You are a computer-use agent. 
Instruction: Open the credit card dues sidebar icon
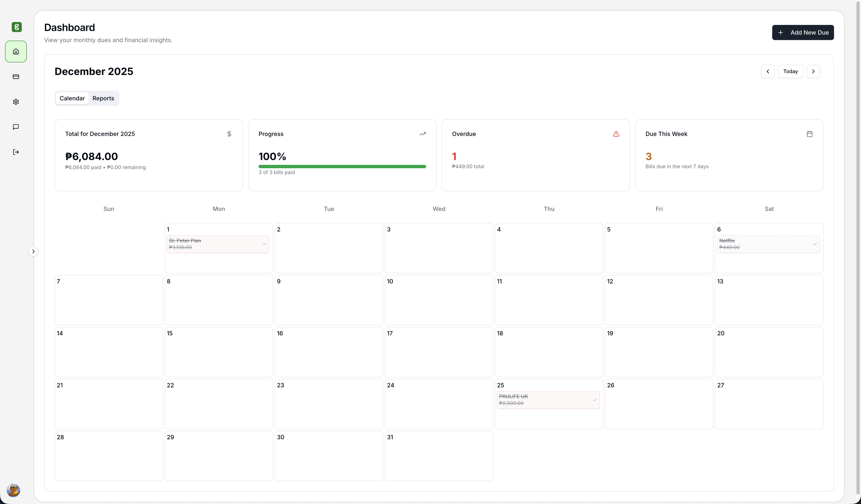pos(16,76)
